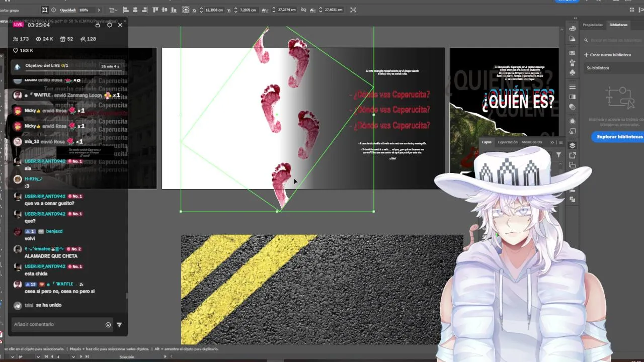Open the Stroke panel dock icon
Screen dimensions: 644x362
tap(573, 87)
